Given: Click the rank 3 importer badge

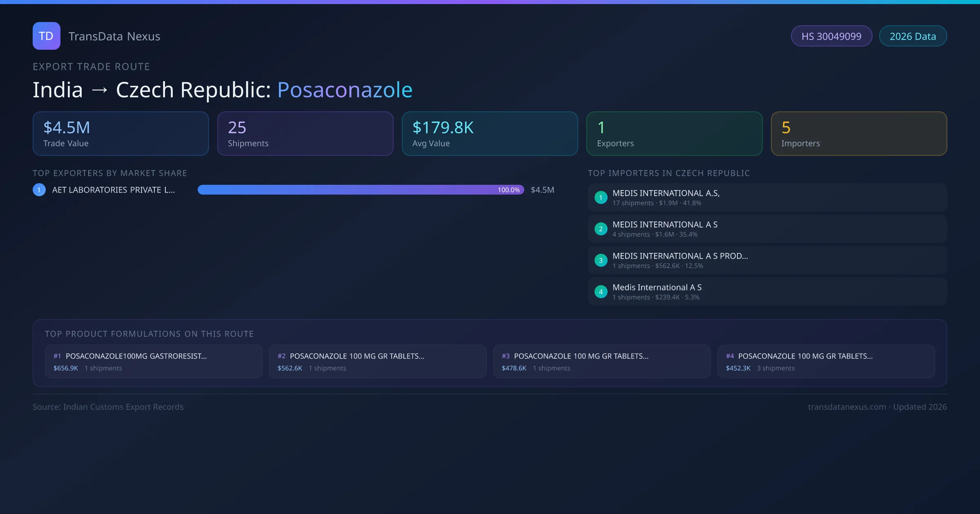Looking at the screenshot, I should tap(601, 260).
